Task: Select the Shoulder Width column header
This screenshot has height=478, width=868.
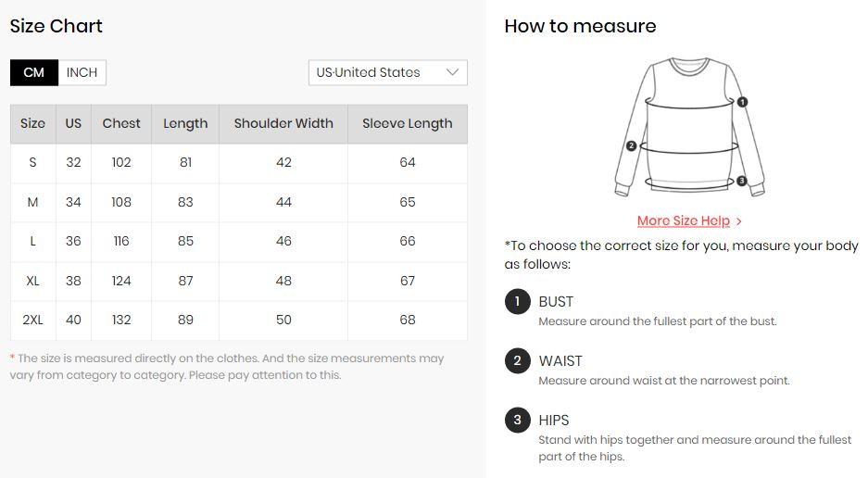Action: (283, 123)
